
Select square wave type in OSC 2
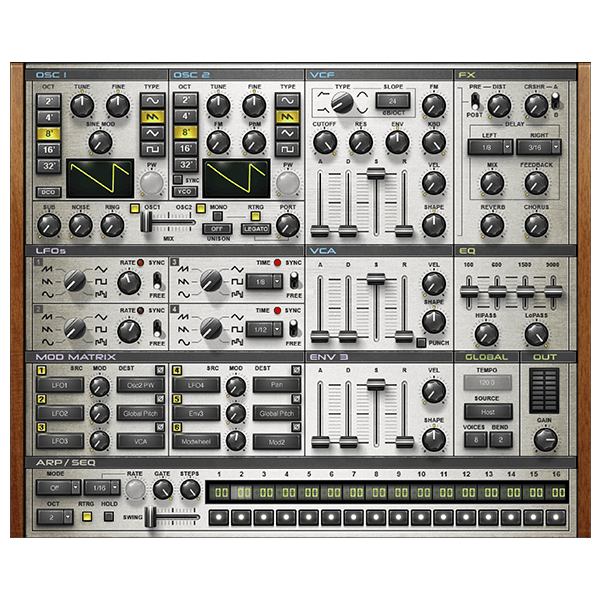tap(287, 149)
